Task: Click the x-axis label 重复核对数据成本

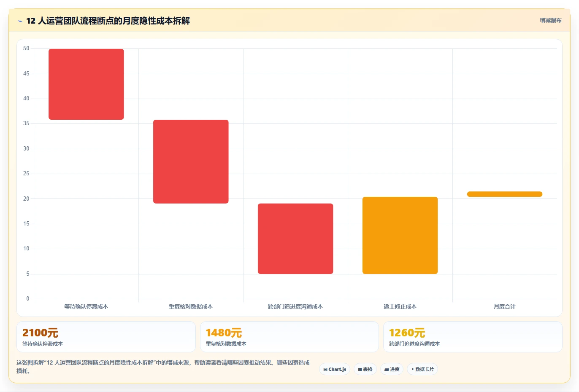Action: pos(191,306)
